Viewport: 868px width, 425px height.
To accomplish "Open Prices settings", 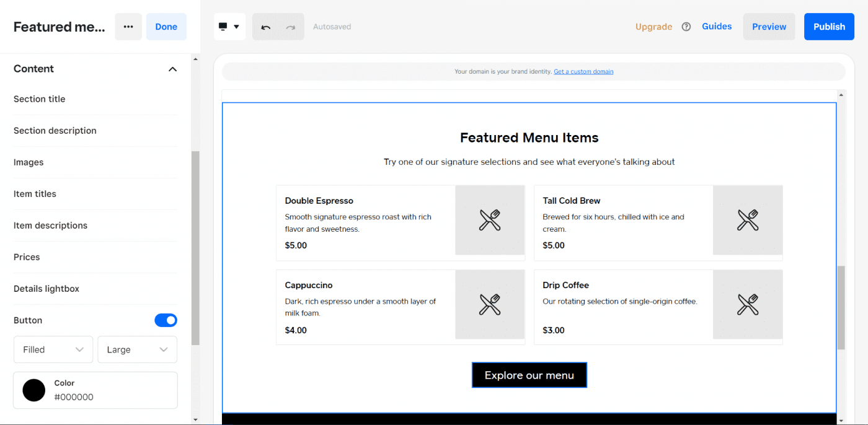I will tap(95, 257).
